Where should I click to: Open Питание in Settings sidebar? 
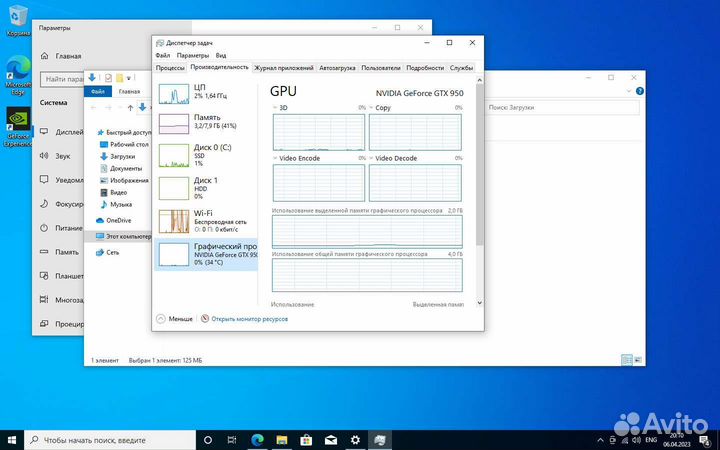point(61,228)
